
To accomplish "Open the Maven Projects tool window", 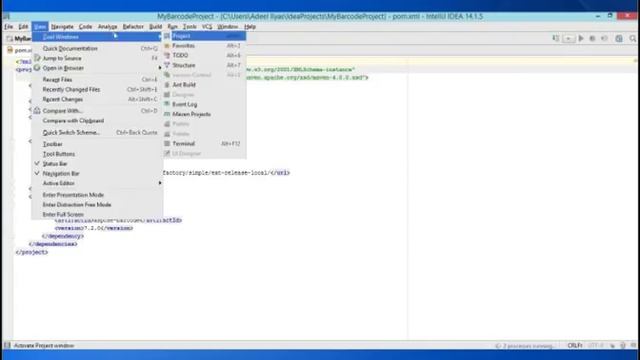I will [191, 114].
